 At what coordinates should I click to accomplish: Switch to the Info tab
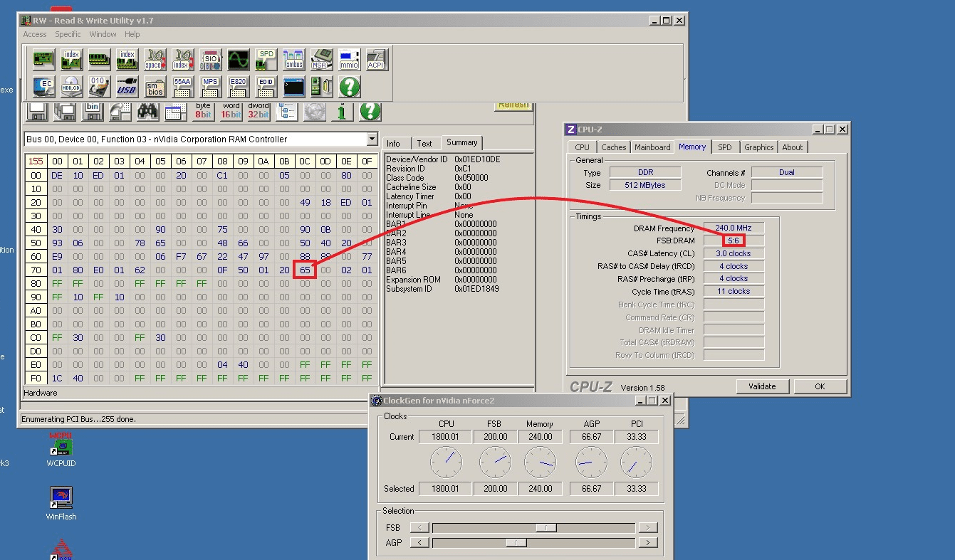(x=394, y=143)
